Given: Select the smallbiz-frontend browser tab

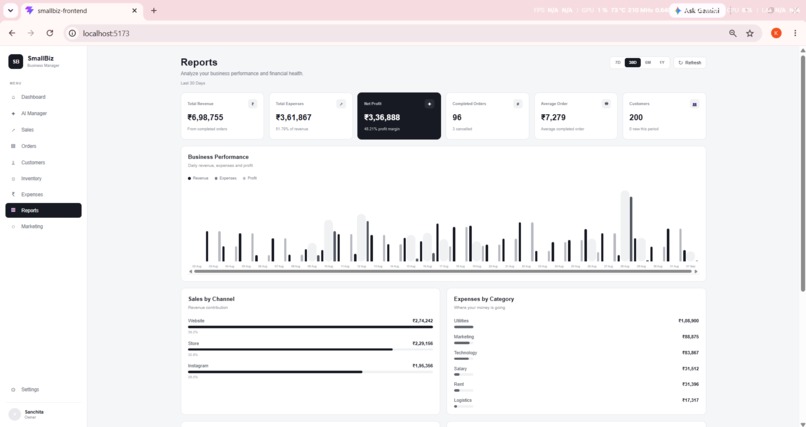Looking at the screenshot, I should pos(82,10).
